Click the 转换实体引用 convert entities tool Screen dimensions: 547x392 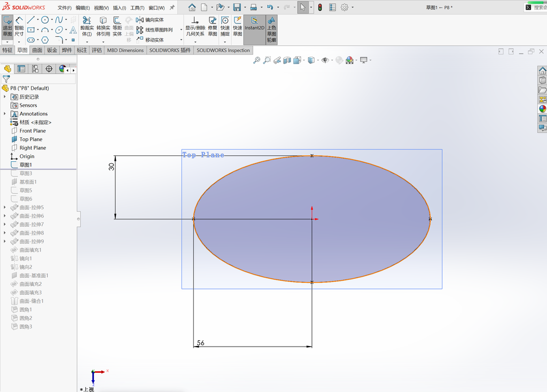(x=103, y=27)
